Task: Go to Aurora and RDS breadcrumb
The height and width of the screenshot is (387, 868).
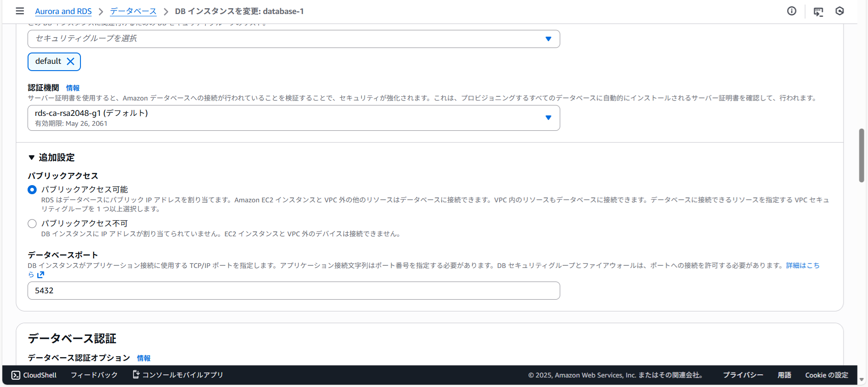Action: 63,11
